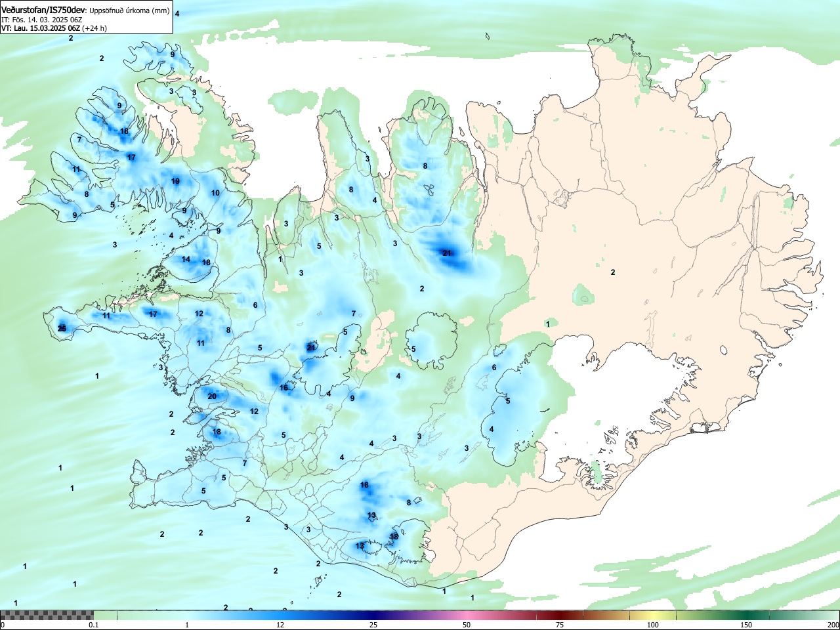Click the colorbar tick label 150
Viewport: 840px width, 630px height.
tap(746, 625)
